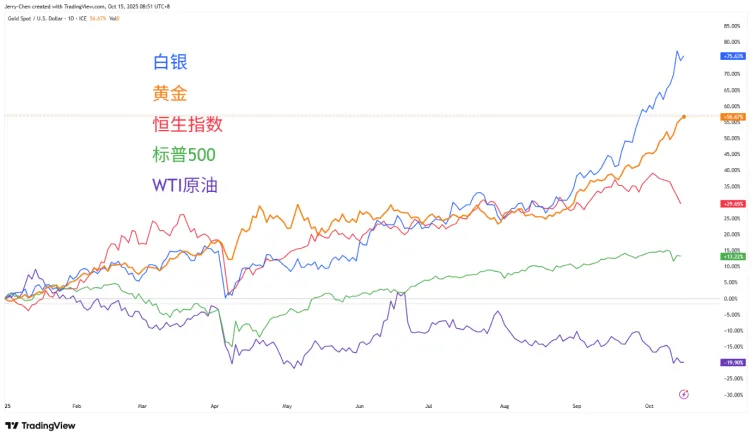
Task: Click the purple -19.90% price label
Action: point(732,362)
